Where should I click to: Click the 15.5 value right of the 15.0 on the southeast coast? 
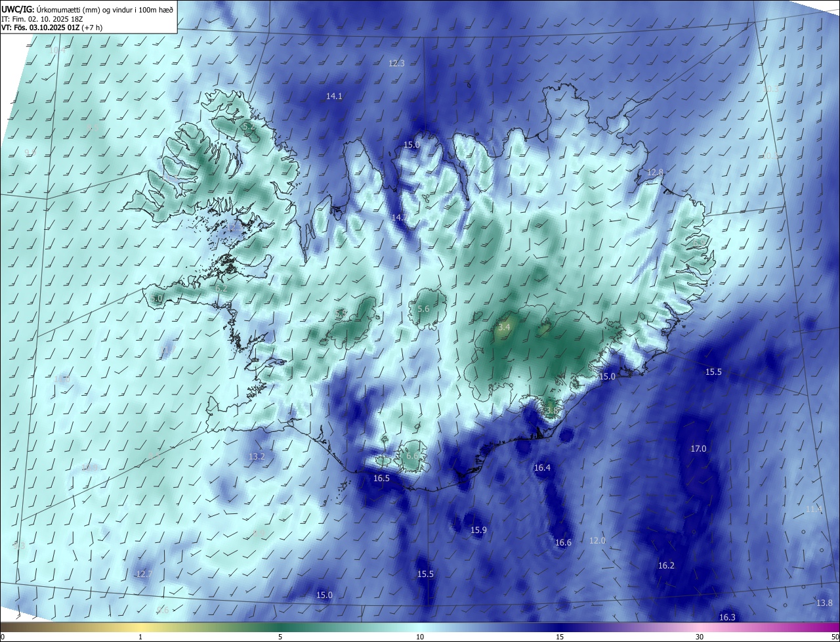coord(713,372)
